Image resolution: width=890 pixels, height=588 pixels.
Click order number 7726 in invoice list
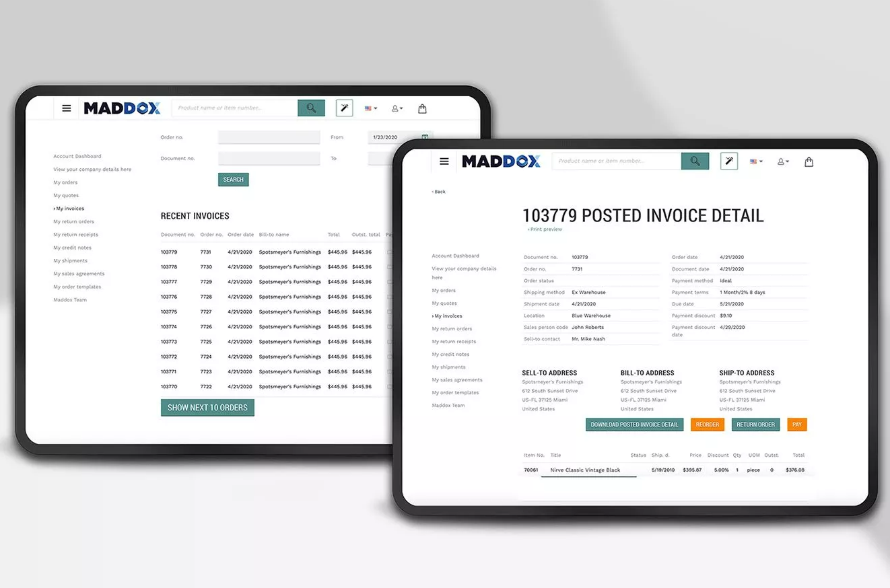[206, 327]
